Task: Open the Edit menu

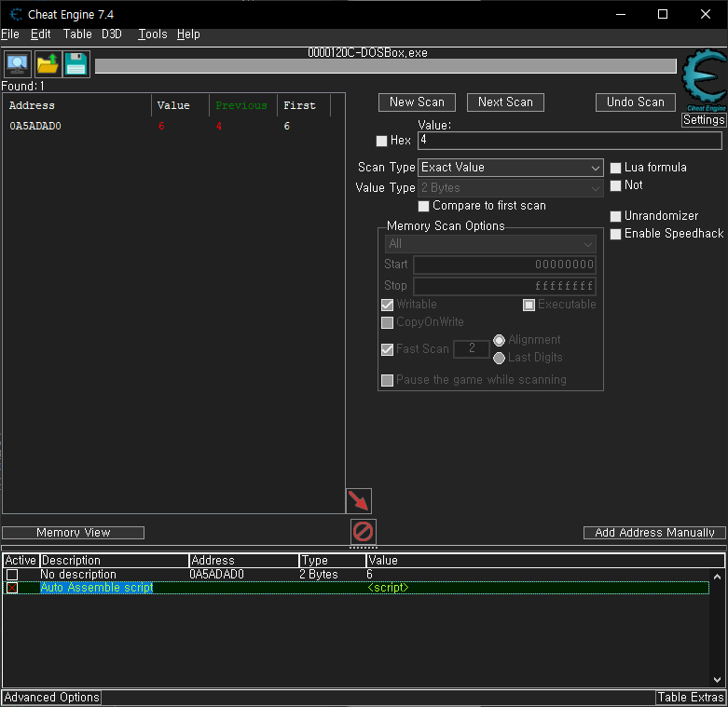Action: [40, 34]
